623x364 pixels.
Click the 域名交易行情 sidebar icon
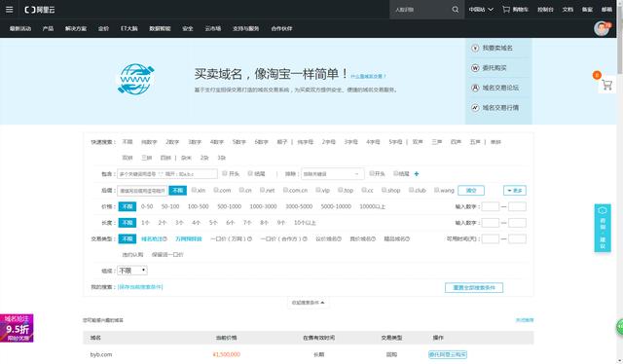[x=475, y=108]
